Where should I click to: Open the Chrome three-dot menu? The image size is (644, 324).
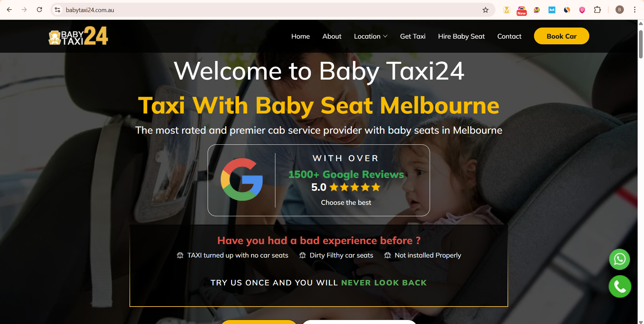pyautogui.click(x=635, y=10)
